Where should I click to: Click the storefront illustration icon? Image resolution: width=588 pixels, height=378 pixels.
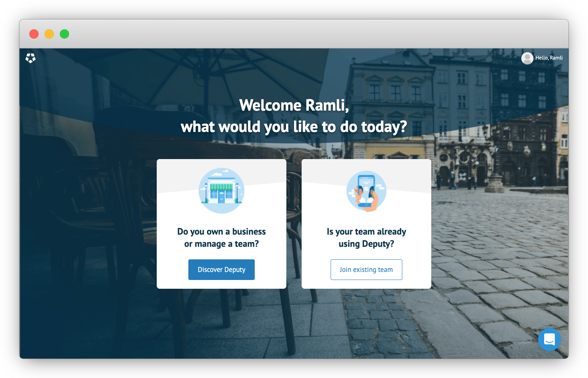222,191
